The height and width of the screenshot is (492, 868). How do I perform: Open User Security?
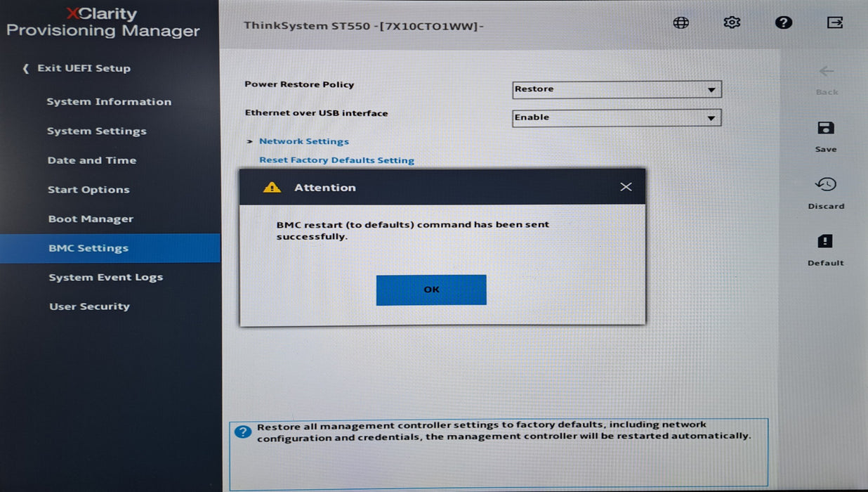click(x=89, y=306)
